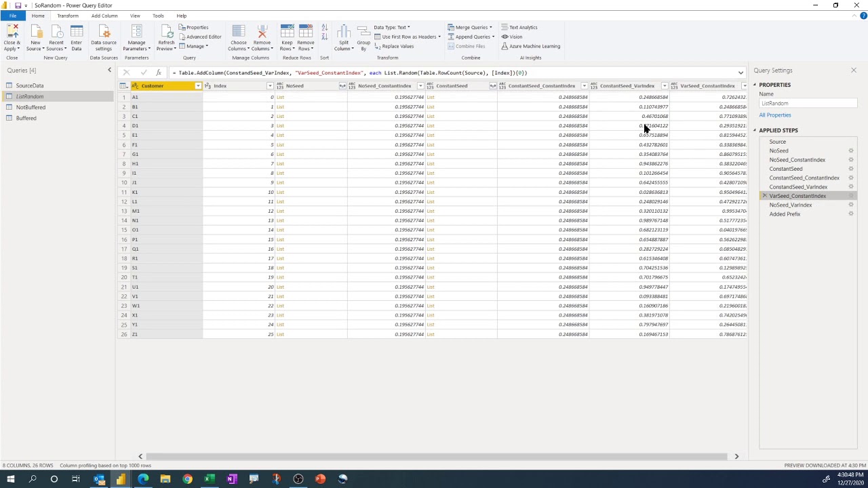Viewport: 868px width, 488px height.
Task: Click the Remove Rows icon
Action: 306,38
